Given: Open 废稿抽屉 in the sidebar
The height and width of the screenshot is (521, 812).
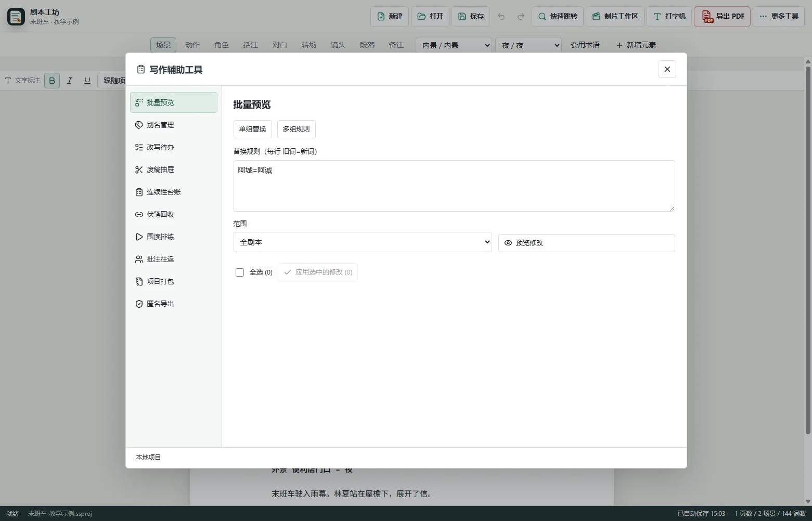Looking at the screenshot, I should click(x=174, y=170).
